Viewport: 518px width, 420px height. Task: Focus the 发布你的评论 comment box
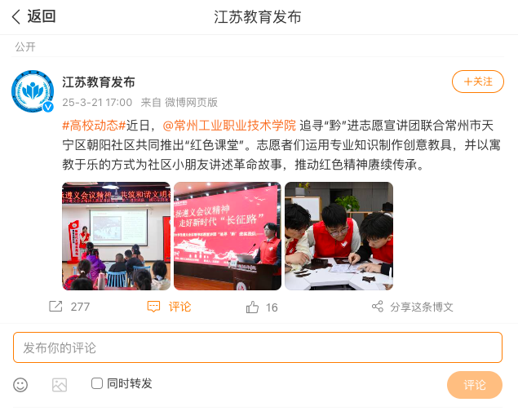(x=258, y=347)
